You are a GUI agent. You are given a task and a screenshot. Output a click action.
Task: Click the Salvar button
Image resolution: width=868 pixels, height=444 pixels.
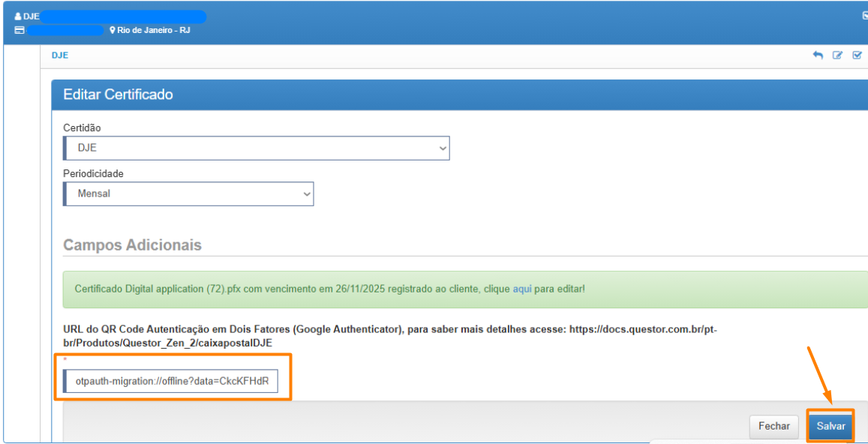830,426
